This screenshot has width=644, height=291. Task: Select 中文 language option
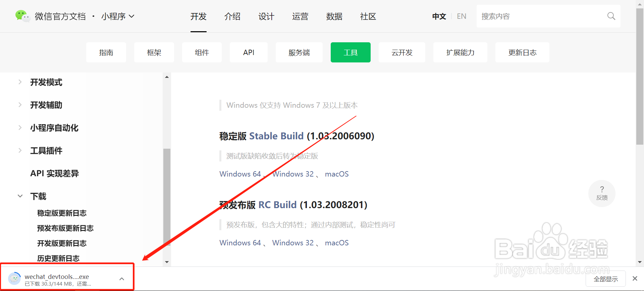coord(439,16)
